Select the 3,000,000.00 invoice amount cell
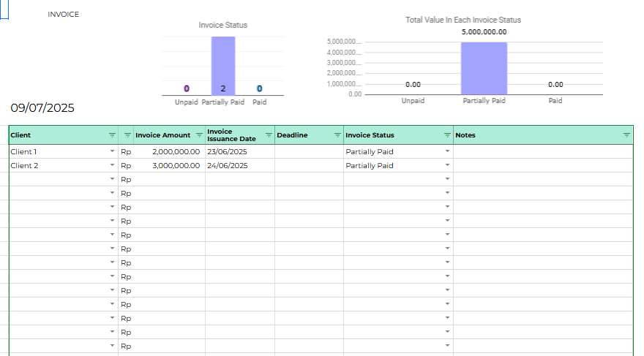The height and width of the screenshot is (356, 644). (x=170, y=166)
